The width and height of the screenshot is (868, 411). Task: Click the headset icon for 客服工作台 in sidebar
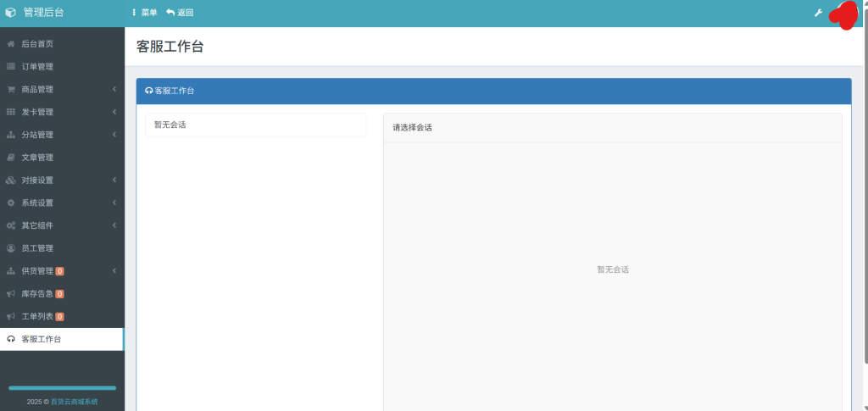point(11,339)
